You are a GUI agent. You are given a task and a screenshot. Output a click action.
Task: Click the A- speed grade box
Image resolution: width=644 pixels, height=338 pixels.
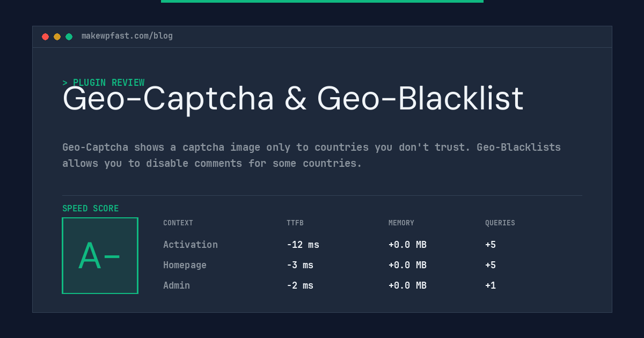coord(100,255)
